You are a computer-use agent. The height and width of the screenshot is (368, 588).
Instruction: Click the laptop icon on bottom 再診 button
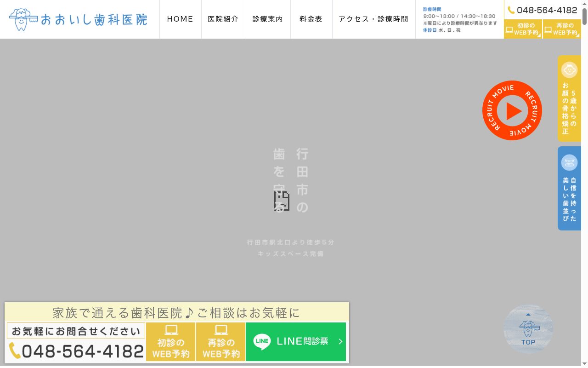(221, 330)
